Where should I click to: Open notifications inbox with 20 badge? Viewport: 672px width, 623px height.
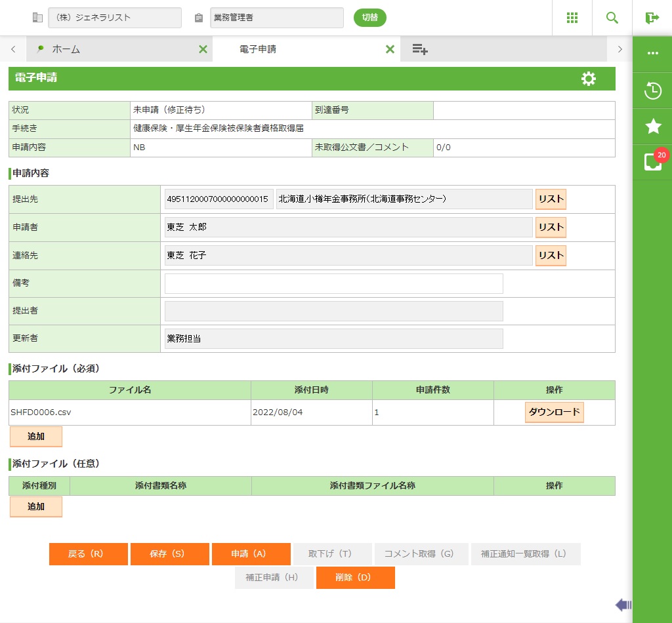click(652, 162)
